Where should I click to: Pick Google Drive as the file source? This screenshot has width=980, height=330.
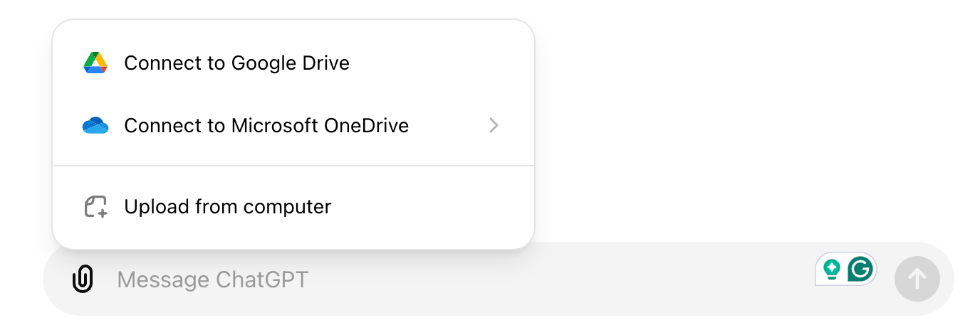236,63
